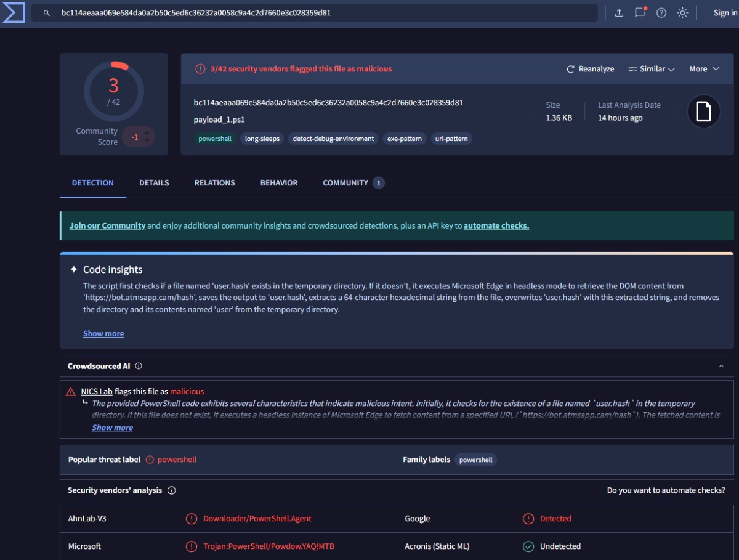Follow the Join our Community link
The width and height of the screenshot is (739, 560).
pos(107,225)
